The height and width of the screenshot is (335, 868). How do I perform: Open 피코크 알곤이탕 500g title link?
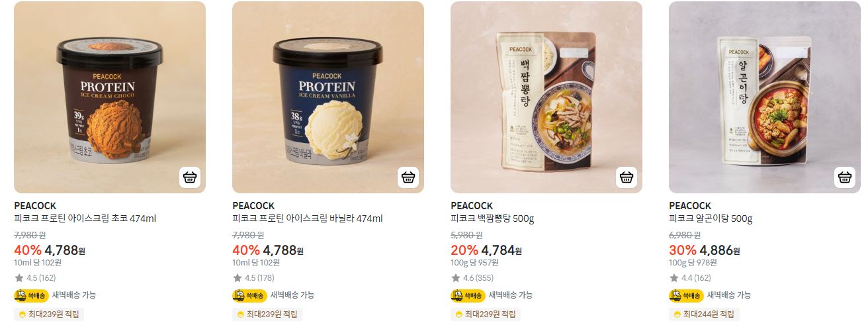click(711, 218)
